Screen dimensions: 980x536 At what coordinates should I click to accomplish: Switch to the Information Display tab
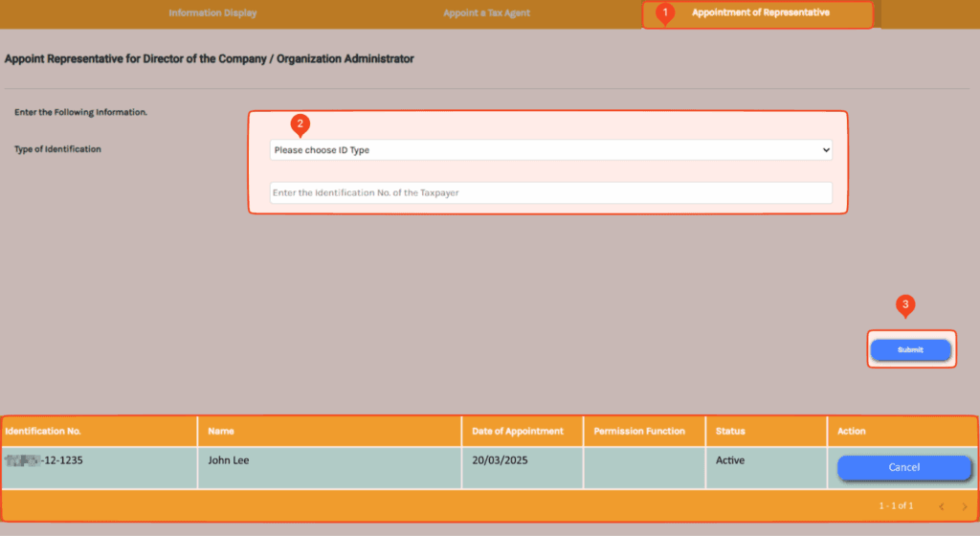tap(212, 13)
